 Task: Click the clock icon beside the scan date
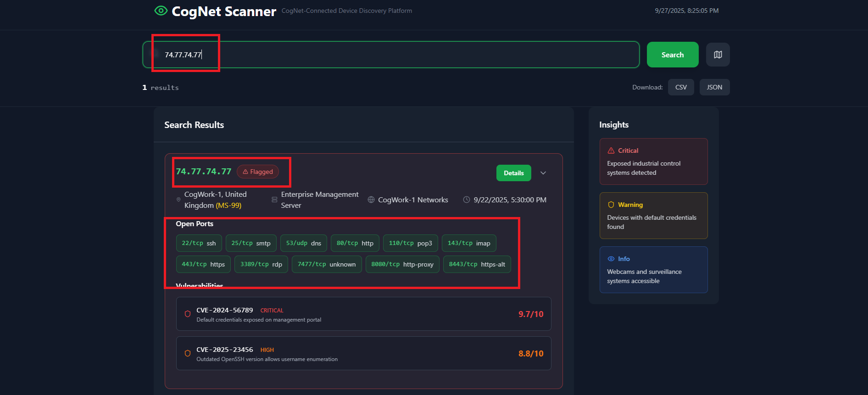tap(466, 200)
